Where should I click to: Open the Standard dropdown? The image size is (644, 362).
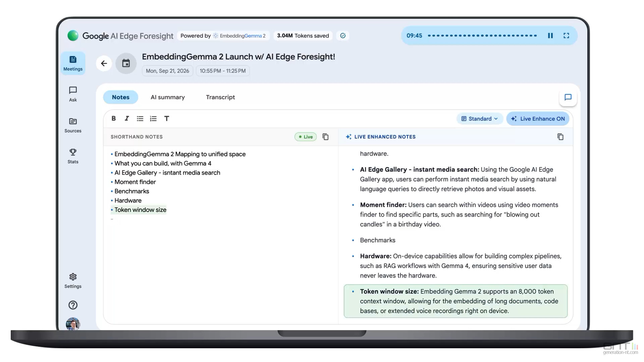(x=480, y=119)
